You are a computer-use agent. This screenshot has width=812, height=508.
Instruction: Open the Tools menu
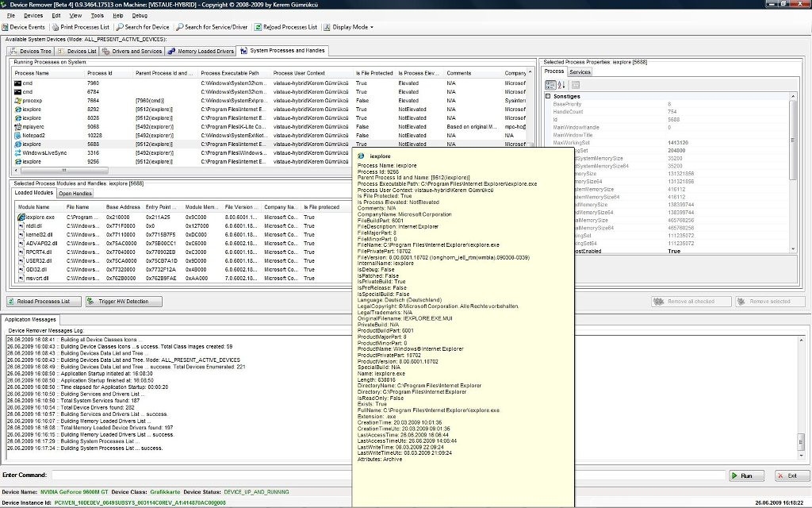point(98,16)
